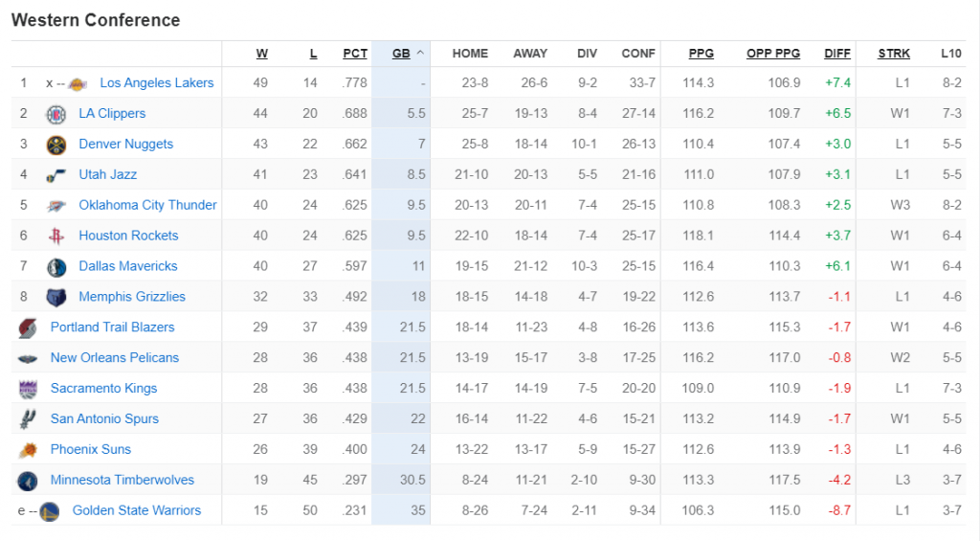Click the Houston Rockets logo icon
Viewport: 980px width, 541px height.
[56, 237]
